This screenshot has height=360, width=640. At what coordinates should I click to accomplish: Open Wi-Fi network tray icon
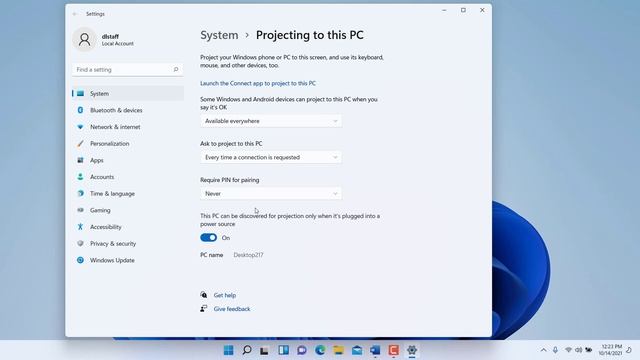click(568, 350)
